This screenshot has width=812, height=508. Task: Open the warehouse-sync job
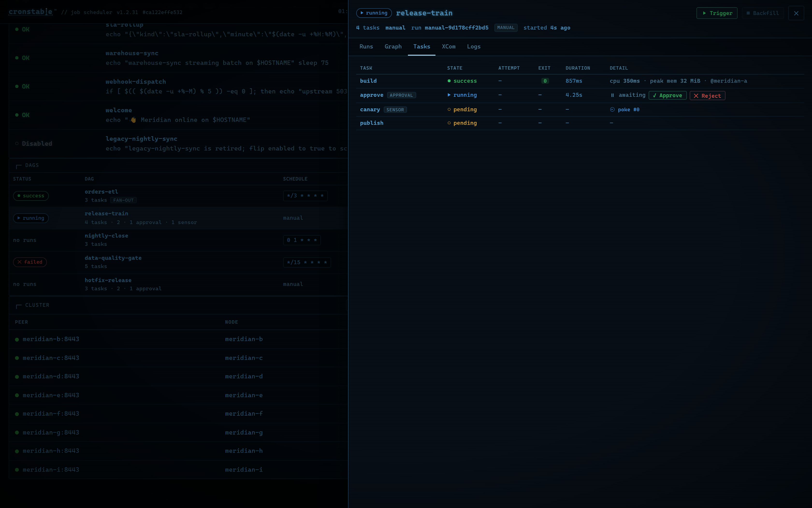point(132,53)
